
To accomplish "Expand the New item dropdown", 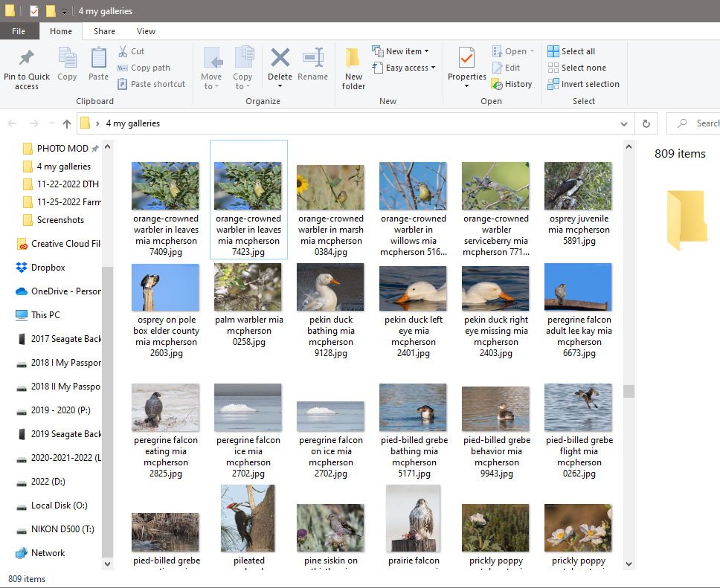I will click(x=402, y=51).
